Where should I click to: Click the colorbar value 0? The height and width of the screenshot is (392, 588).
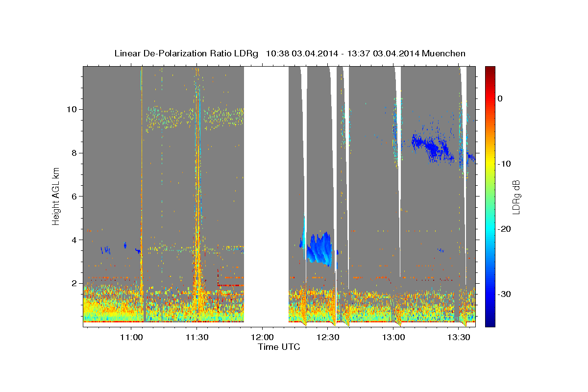pos(500,98)
